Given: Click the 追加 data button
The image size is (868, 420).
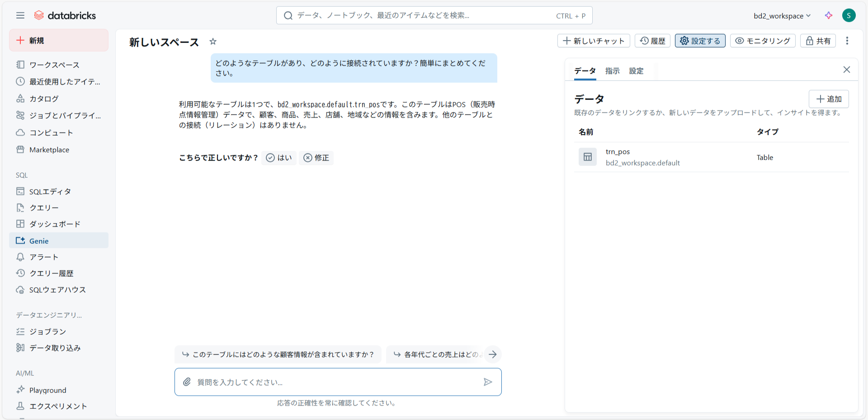Looking at the screenshot, I should pyautogui.click(x=828, y=99).
